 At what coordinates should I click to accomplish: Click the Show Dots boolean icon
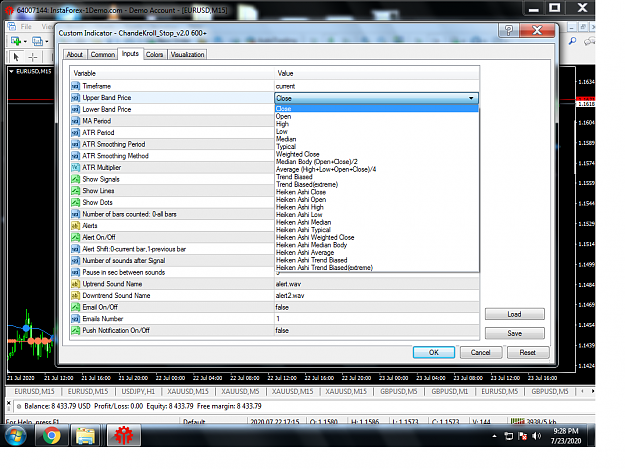[76, 202]
